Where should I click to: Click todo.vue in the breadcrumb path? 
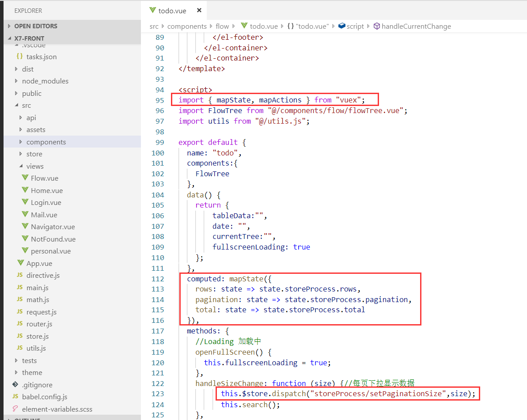pyautogui.click(x=263, y=26)
